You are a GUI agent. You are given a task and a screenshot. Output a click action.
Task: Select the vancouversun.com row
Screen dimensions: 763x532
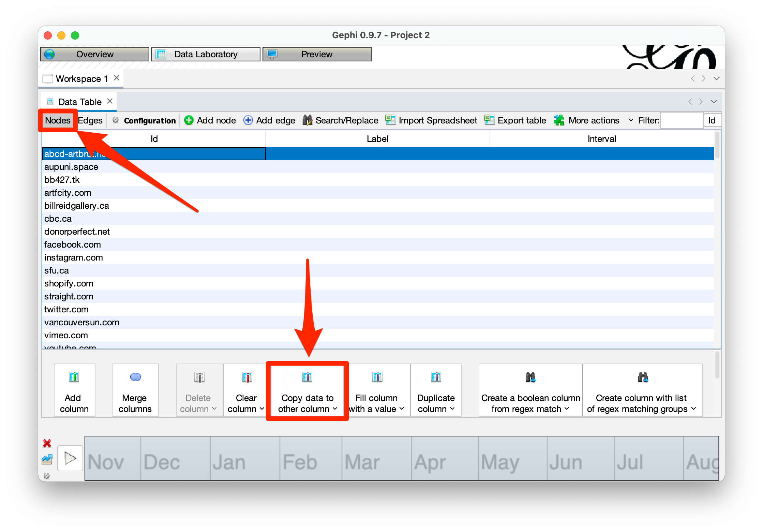point(378,322)
